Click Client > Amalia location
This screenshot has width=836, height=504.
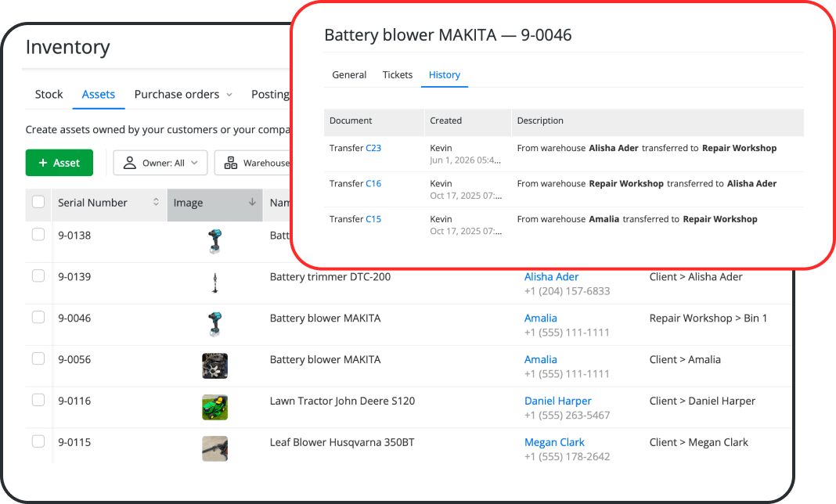point(685,359)
